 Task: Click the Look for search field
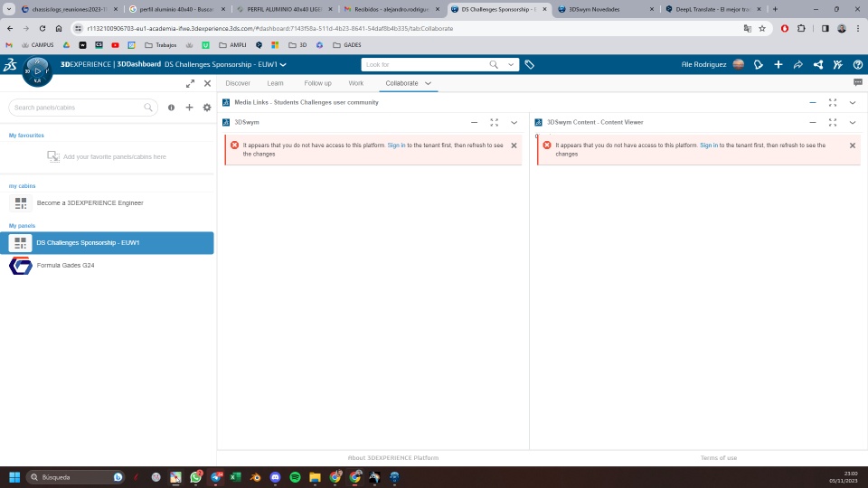click(425, 65)
